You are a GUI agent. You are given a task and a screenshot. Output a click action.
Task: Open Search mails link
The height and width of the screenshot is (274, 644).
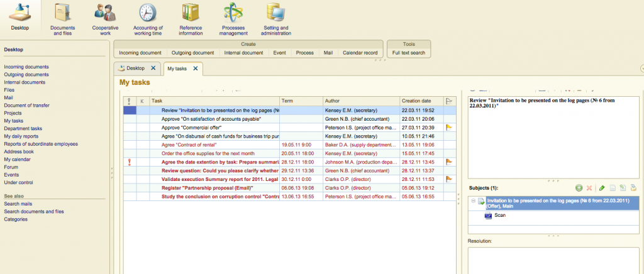click(x=18, y=204)
